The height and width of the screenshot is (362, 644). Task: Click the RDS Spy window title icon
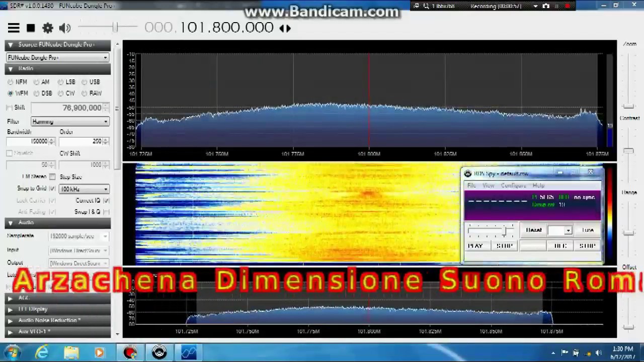(x=468, y=174)
